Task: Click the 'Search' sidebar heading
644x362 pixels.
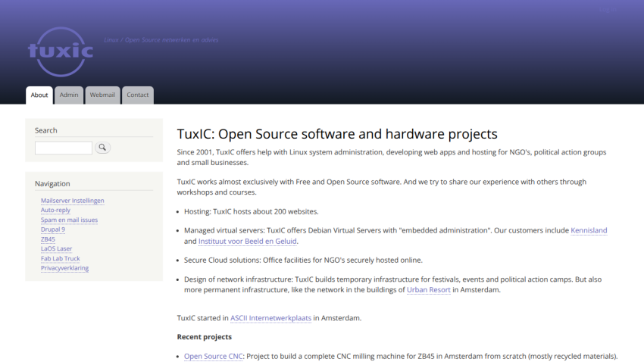Action: (x=45, y=130)
